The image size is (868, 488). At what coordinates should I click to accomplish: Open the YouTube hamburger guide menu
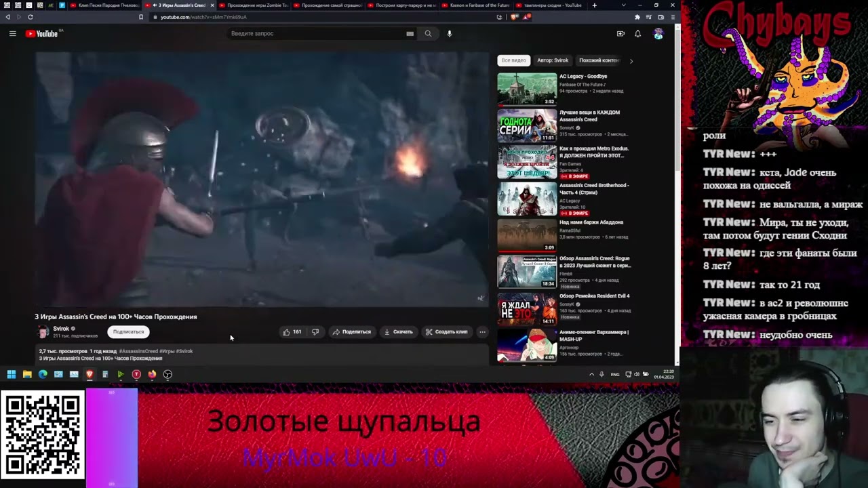[12, 33]
